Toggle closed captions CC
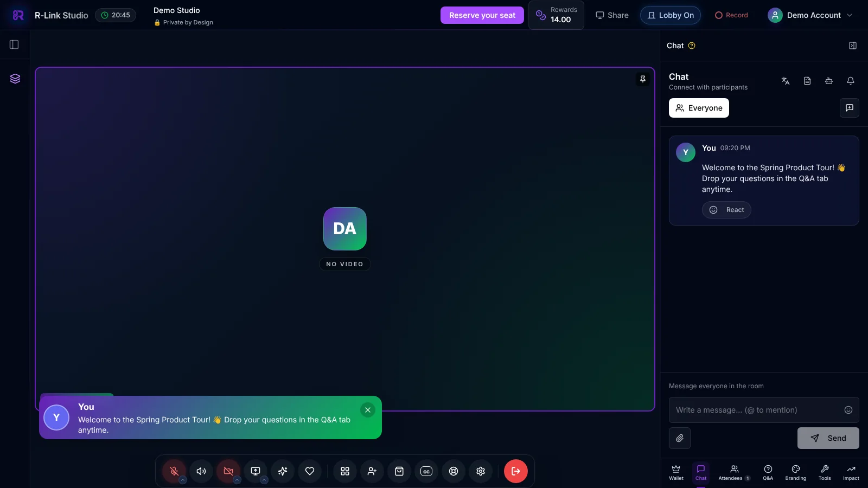The image size is (868, 488). point(426,471)
